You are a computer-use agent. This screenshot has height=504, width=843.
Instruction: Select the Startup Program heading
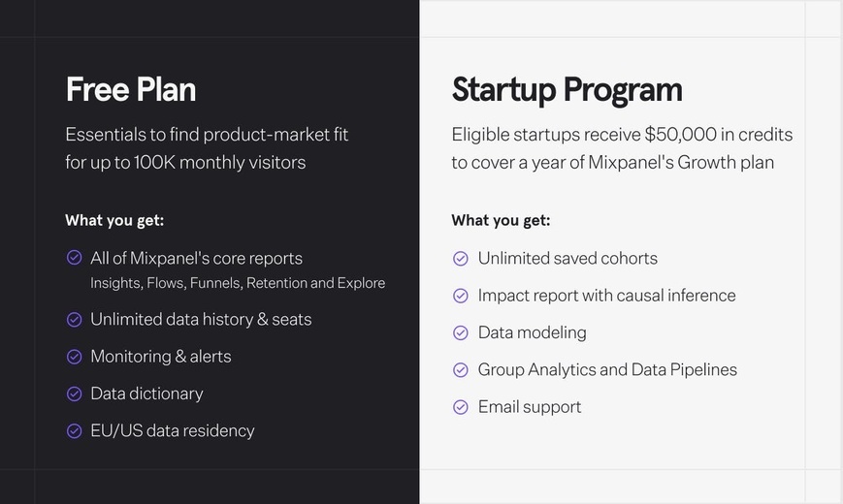pos(567,90)
